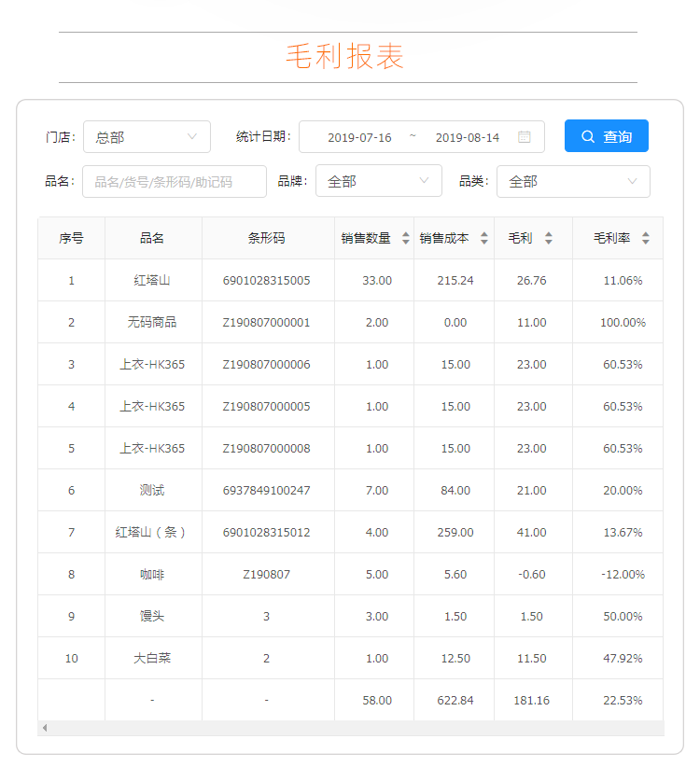700x781 pixels.
Task: Click the 条形码 column header
Action: pyautogui.click(x=268, y=238)
